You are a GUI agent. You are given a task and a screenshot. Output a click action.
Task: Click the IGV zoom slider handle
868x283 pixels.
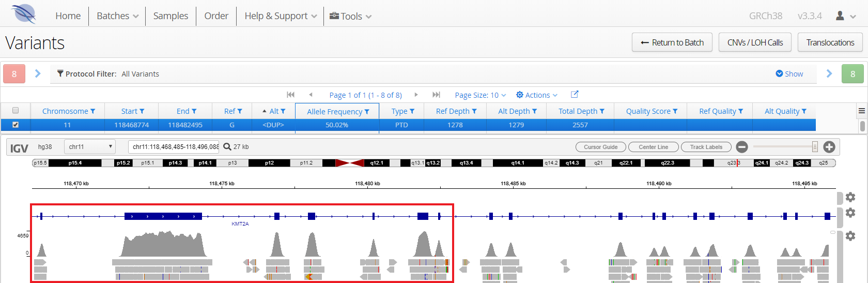pos(815,147)
